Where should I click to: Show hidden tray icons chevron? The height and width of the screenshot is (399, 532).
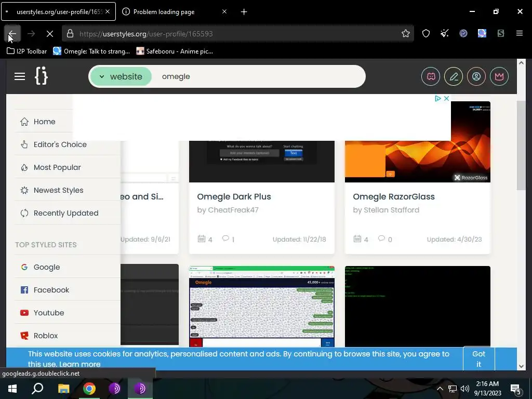coord(440,389)
